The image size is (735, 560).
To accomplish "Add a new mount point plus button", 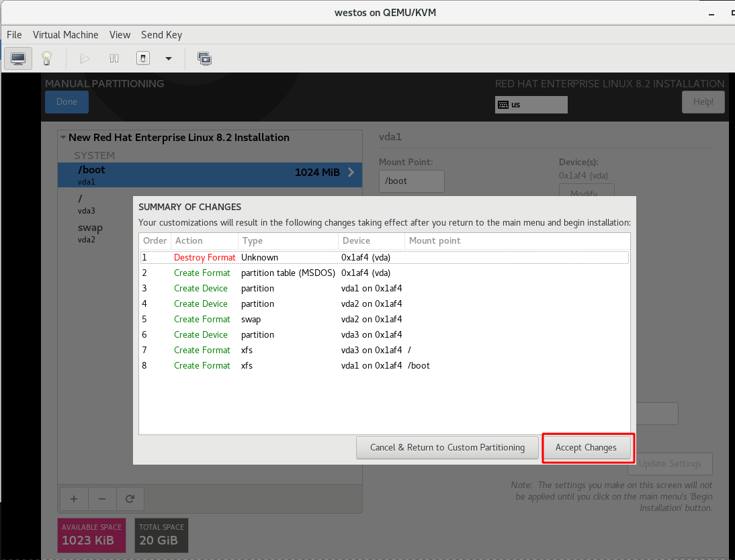I will [74, 499].
